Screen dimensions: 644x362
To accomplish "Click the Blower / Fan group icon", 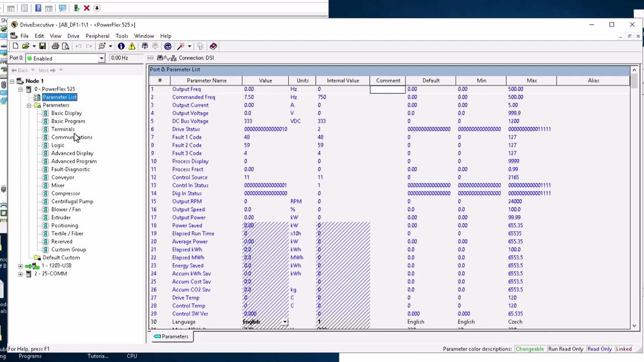I will point(46,210).
